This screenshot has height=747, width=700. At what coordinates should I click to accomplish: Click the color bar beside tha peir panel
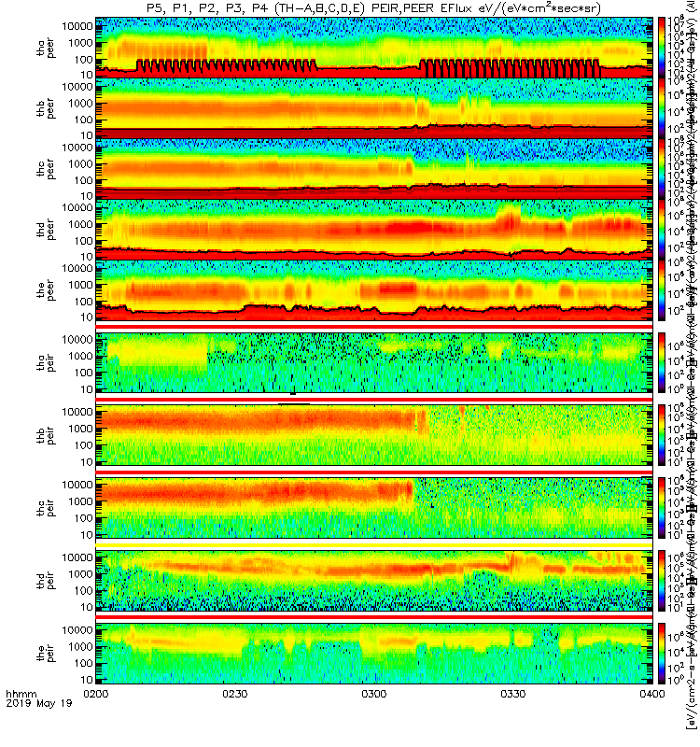[662, 363]
